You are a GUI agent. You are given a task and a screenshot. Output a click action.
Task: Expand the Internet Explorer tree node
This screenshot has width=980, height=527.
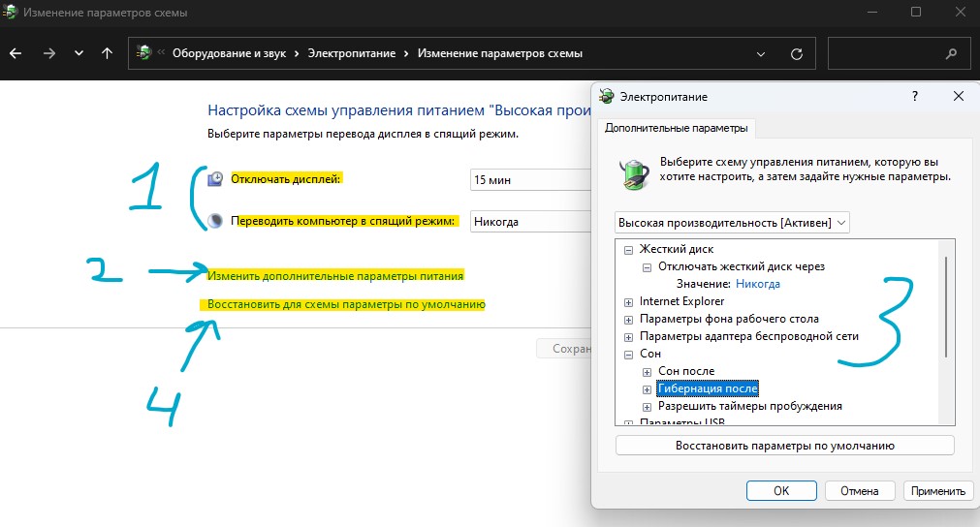click(x=628, y=302)
